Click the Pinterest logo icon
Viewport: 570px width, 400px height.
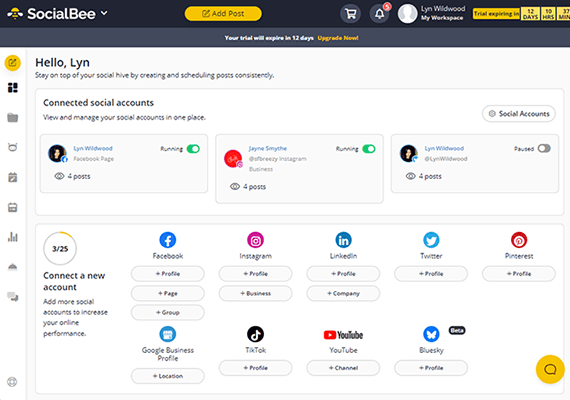coord(519,240)
